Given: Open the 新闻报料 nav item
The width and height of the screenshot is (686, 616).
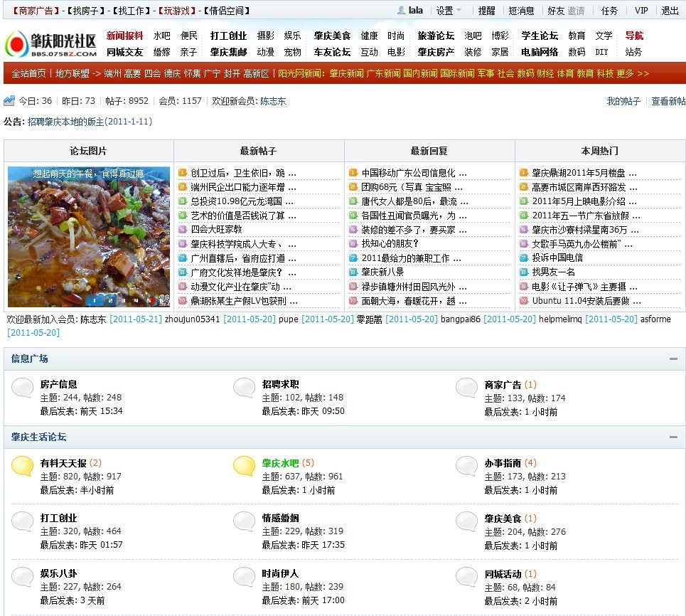Looking at the screenshot, I should 124,36.
